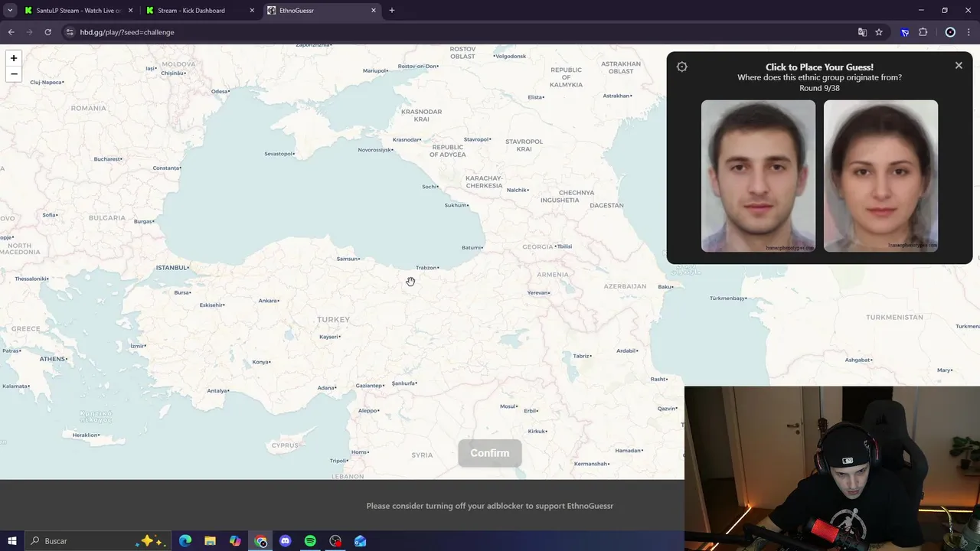Open Outlook mail from taskbar
Image resolution: width=980 pixels, height=551 pixels.
point(361,541)
